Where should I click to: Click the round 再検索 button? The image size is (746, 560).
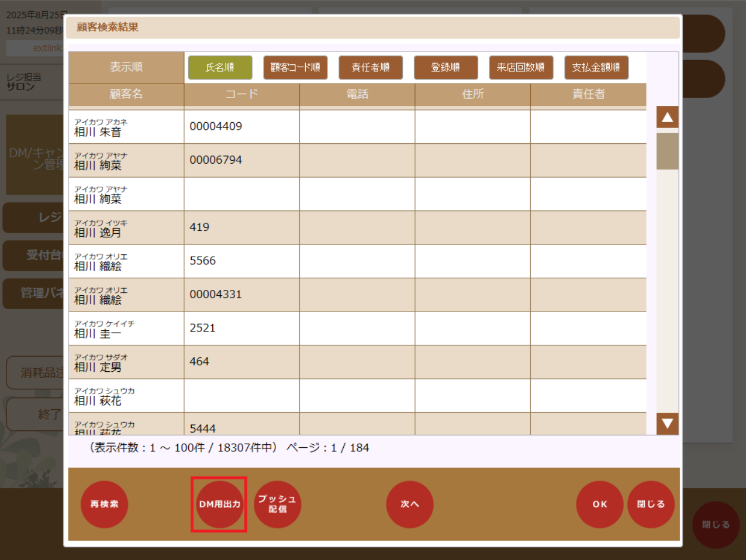coord(104,504)
